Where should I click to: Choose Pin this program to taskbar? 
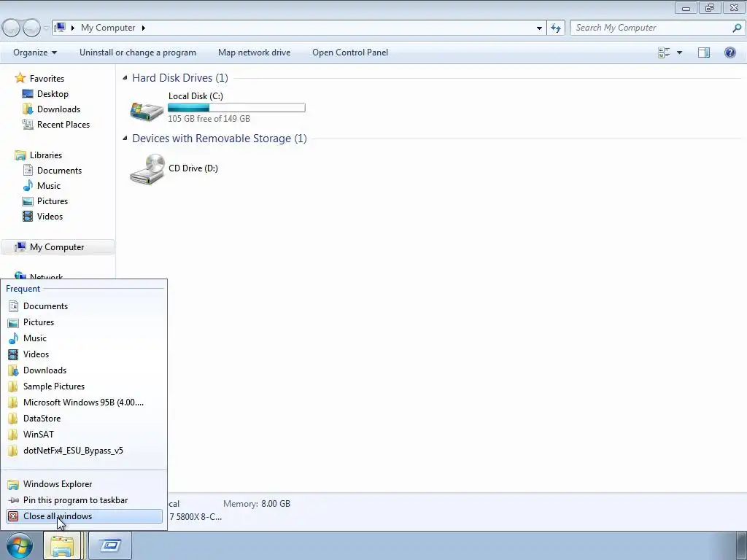[x=84, y=500]
